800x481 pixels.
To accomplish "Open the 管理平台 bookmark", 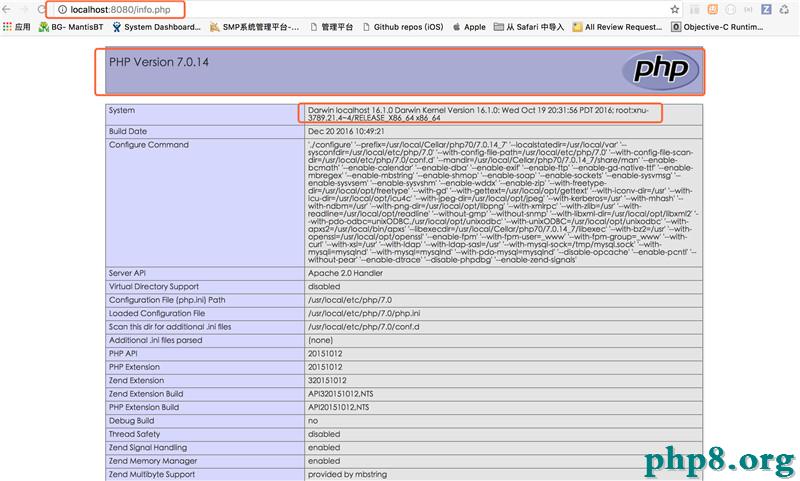I will 332,27.
